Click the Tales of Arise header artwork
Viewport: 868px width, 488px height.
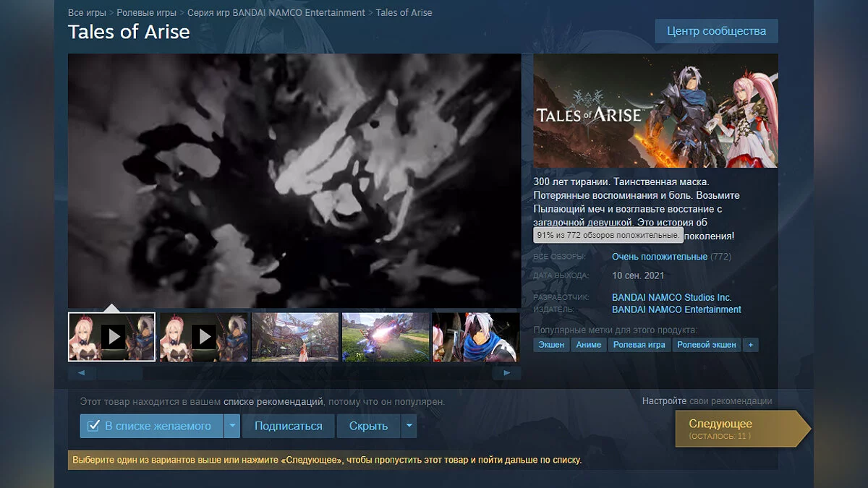click(x=655, y=111)
